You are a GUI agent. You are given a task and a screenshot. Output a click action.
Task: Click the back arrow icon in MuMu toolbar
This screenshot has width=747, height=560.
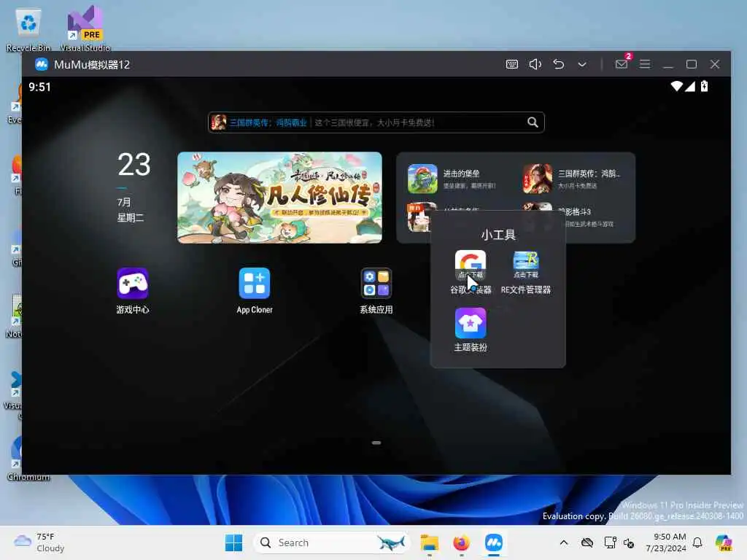pos(559,64)
